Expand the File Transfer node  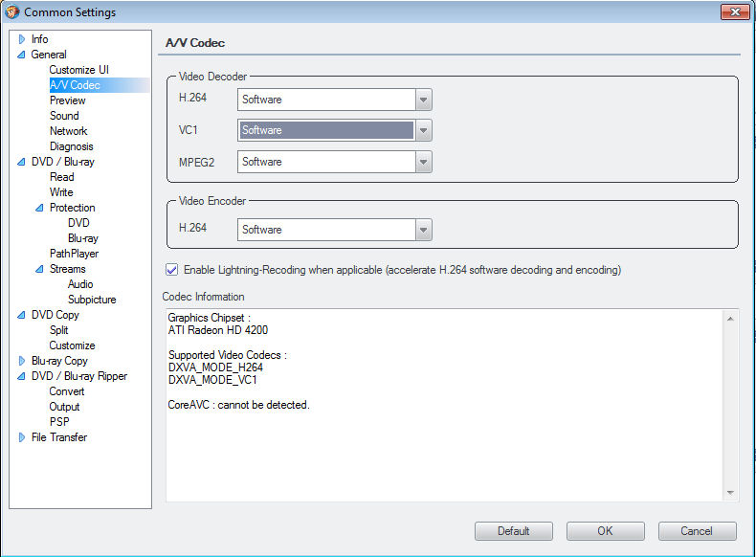click(x=22, y=437)
